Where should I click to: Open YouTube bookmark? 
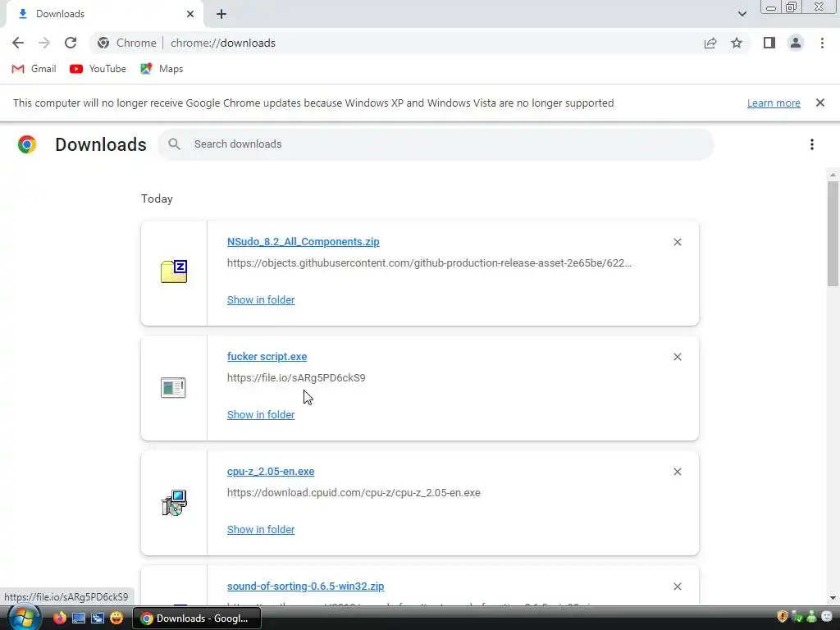coord(98,69)
